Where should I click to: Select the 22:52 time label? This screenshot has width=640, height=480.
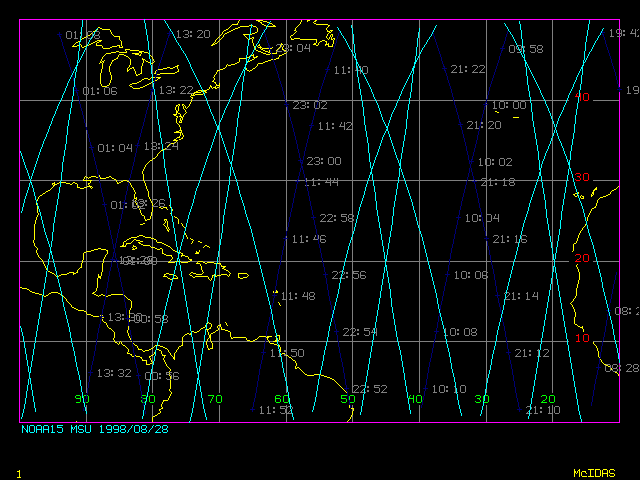click(x=370, y=389)
